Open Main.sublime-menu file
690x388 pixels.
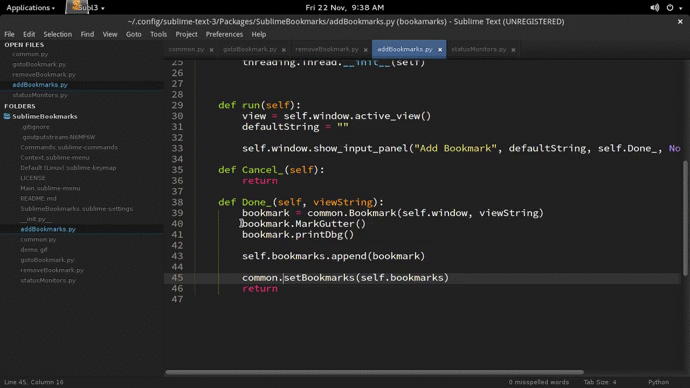click(x=50, y=188)
